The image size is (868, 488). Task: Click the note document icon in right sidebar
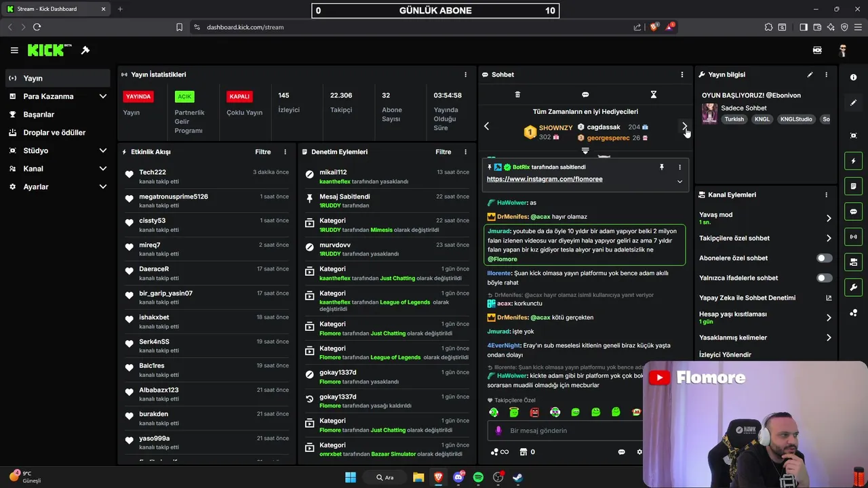tap(853, 186)
